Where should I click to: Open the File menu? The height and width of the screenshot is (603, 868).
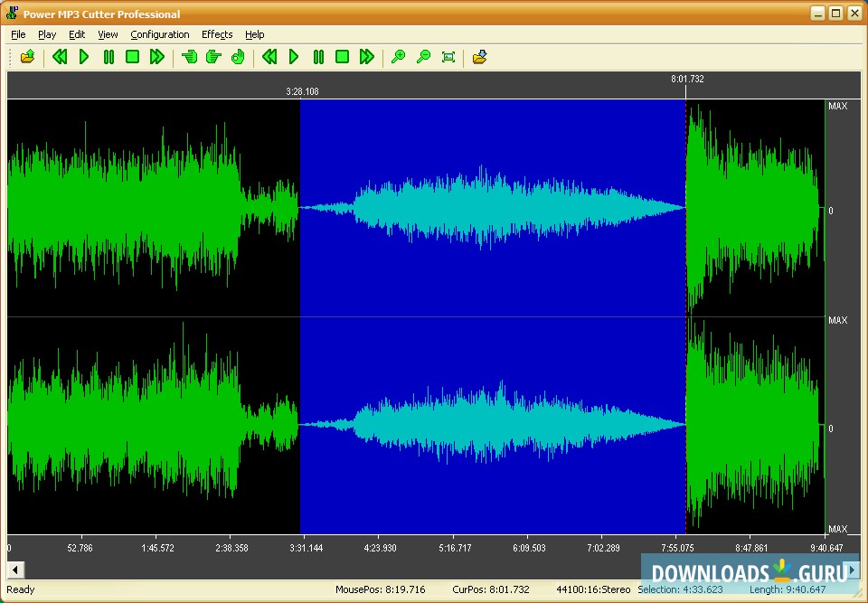(x=18, y=34)
